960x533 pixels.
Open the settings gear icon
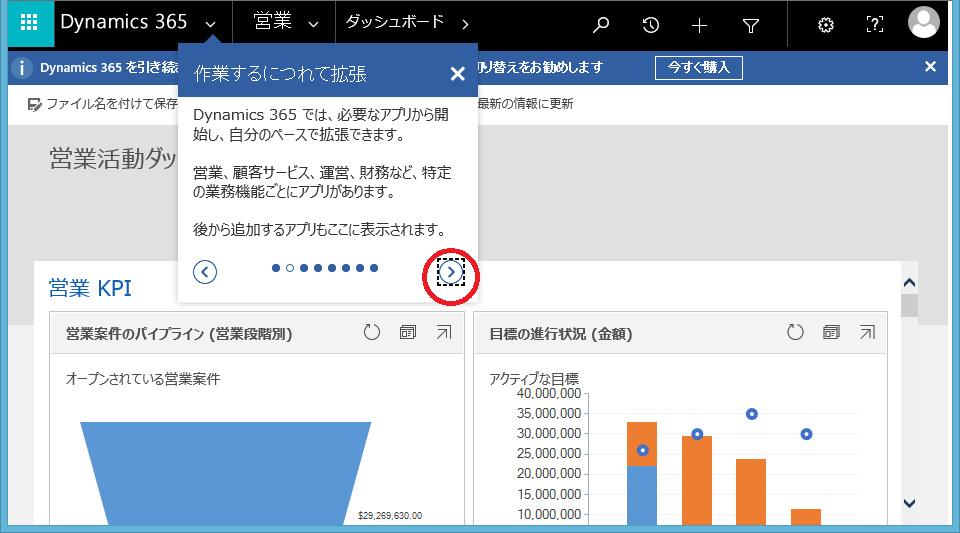pyautogui.click(x=826, y=24)
